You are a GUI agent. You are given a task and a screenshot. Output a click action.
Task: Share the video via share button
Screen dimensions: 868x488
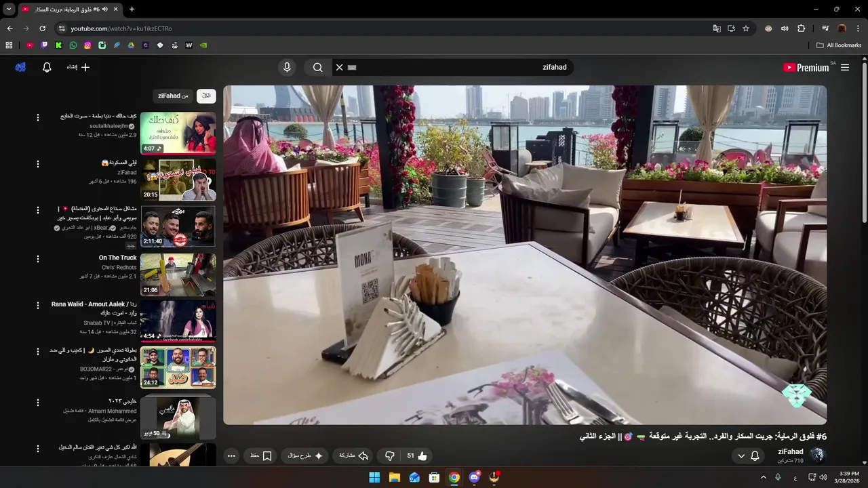(x=354, y=455)
